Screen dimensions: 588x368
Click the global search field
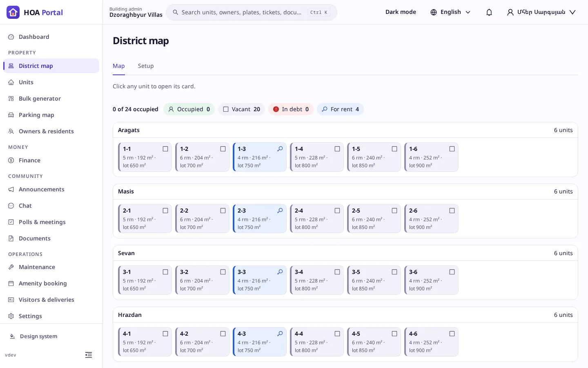click(252, 12)
